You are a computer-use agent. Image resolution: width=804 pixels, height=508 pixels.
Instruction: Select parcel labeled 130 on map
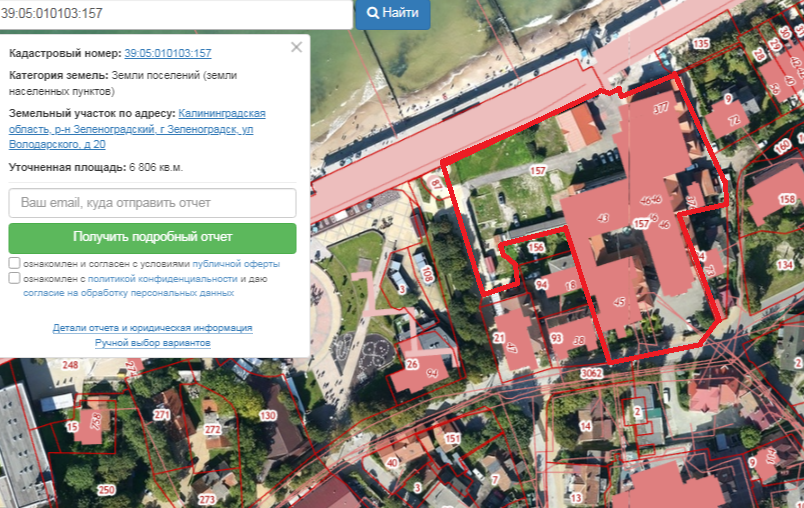267,415
